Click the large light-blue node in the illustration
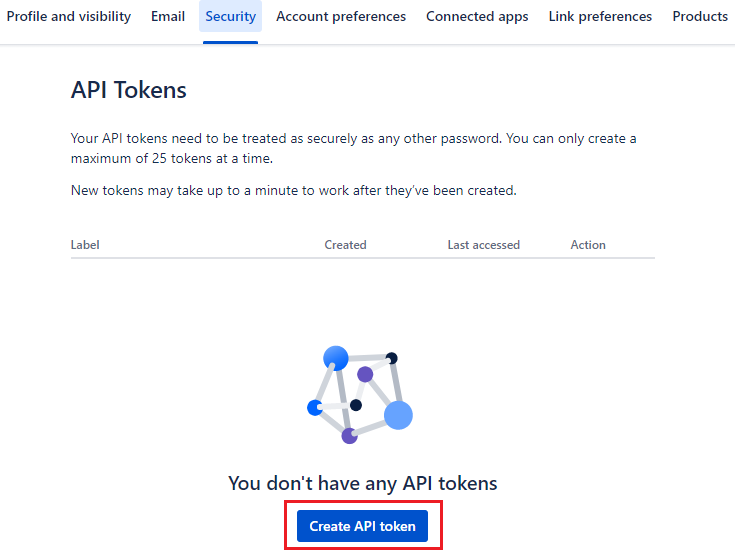 (398, 415)
